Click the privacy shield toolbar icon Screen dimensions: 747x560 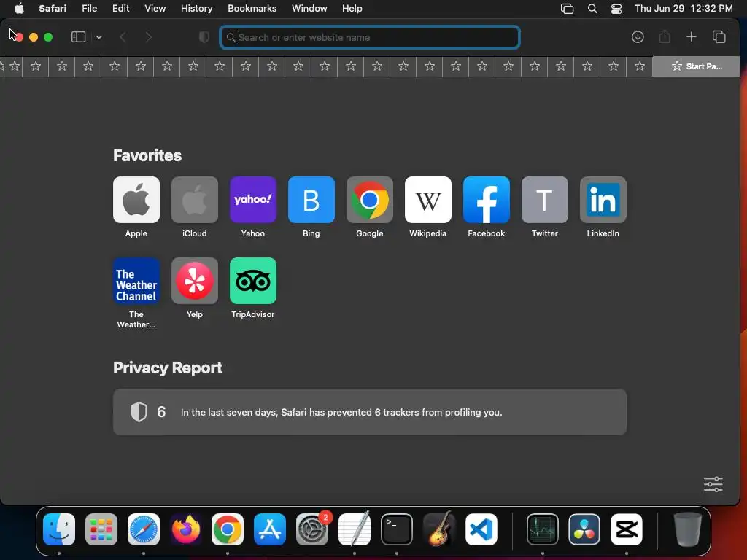coord(204,37)
